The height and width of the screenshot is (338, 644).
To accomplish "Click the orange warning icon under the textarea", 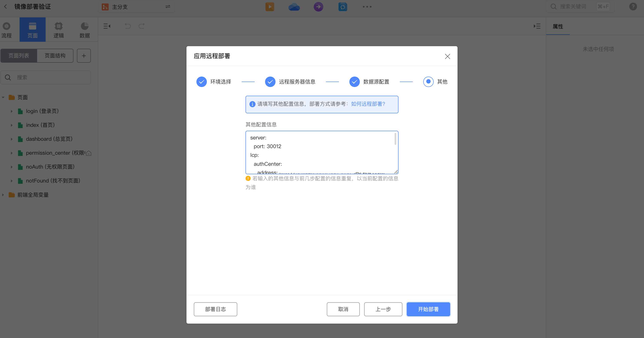I will coord(248,178).
